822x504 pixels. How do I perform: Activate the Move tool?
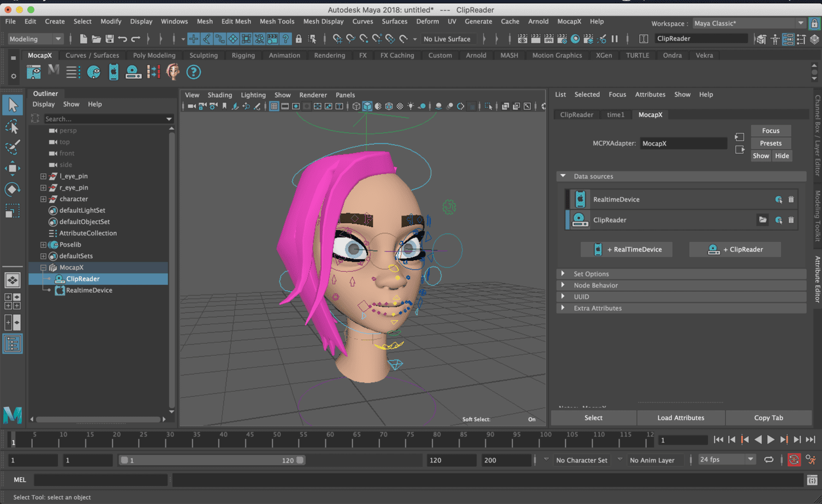pyautogui.click(x=12, y=169)
